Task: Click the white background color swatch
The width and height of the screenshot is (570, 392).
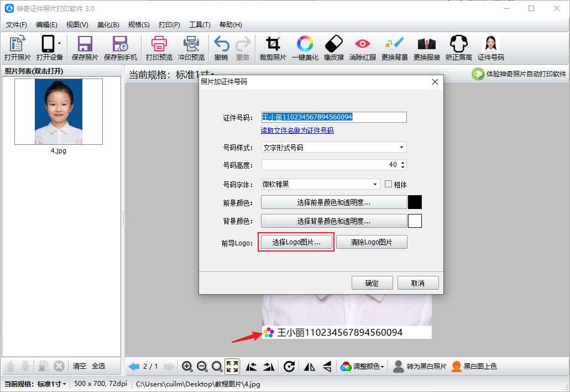Action: [415, 221]
